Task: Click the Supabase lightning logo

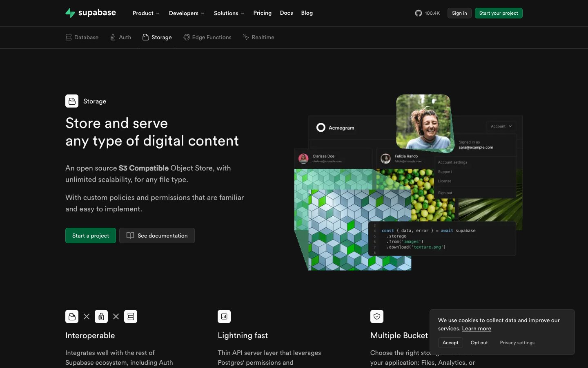Action: coord(70,13)
